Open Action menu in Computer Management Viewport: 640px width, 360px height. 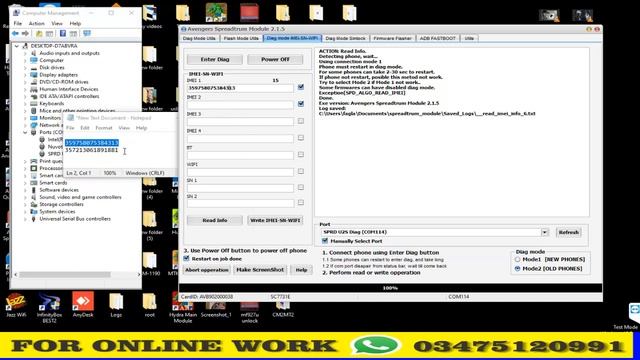pyautogui.click(x=36, y=24)
